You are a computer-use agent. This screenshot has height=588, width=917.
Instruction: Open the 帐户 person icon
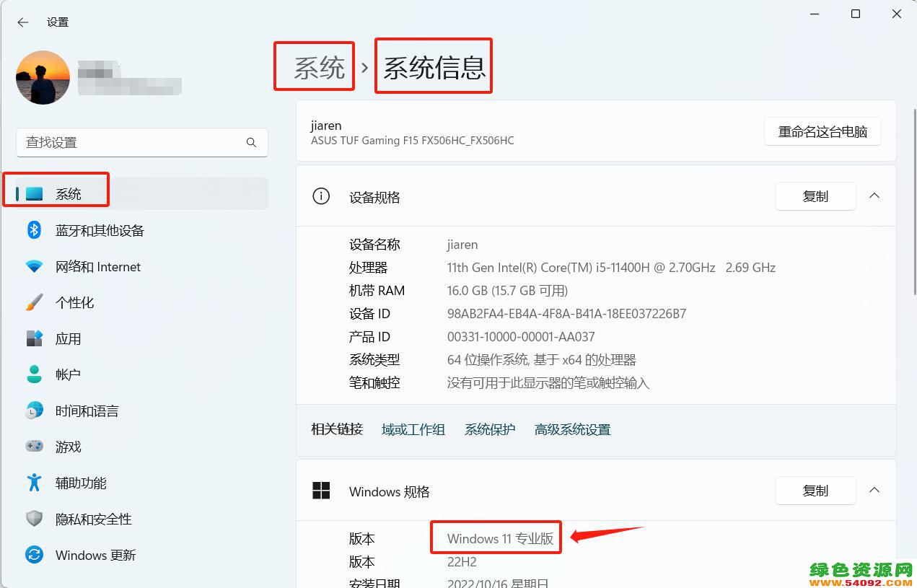[35, 374]
